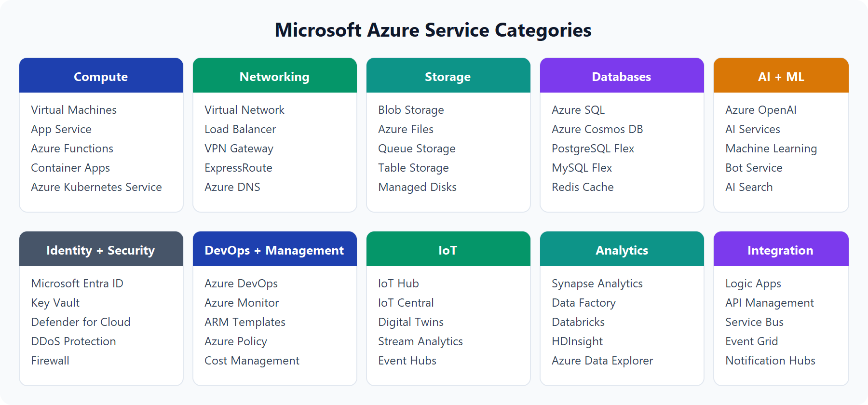Select Microsoft Entra ID

pyautogui.click(x=77, y=283)
